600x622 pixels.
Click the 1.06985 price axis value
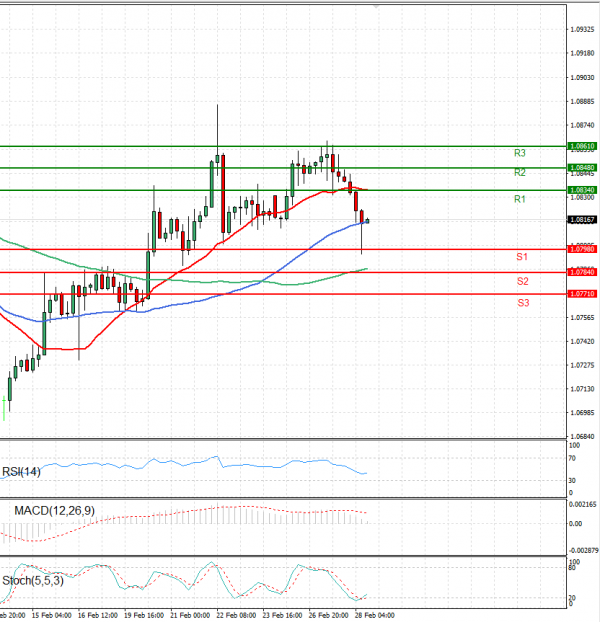pos(582,413)
